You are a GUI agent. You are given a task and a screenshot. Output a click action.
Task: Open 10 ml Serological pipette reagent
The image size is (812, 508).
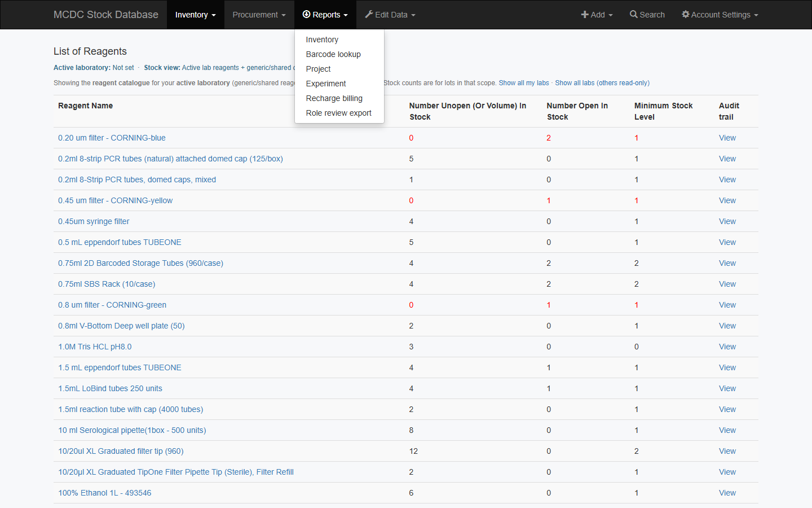[132, 430]
